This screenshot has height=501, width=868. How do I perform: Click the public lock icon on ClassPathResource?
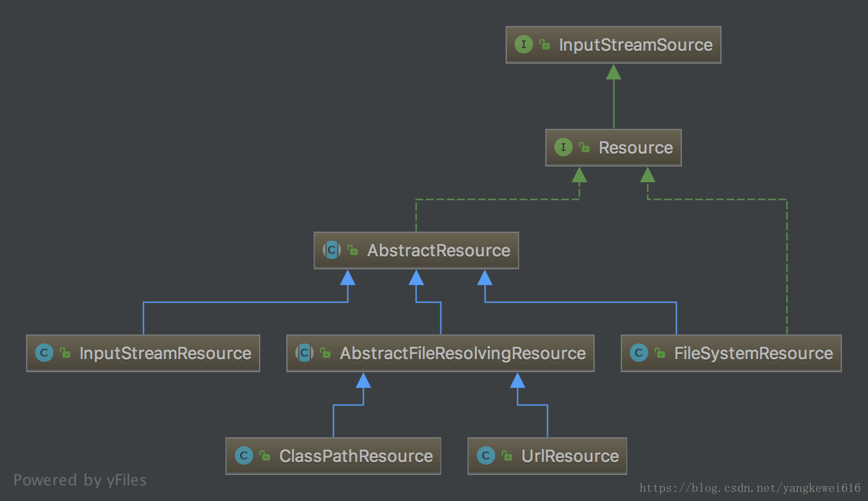265,456
